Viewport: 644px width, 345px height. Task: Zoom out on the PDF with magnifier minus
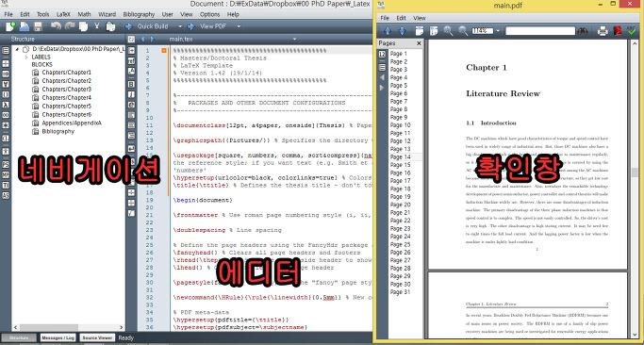click(x=463, y=31)
